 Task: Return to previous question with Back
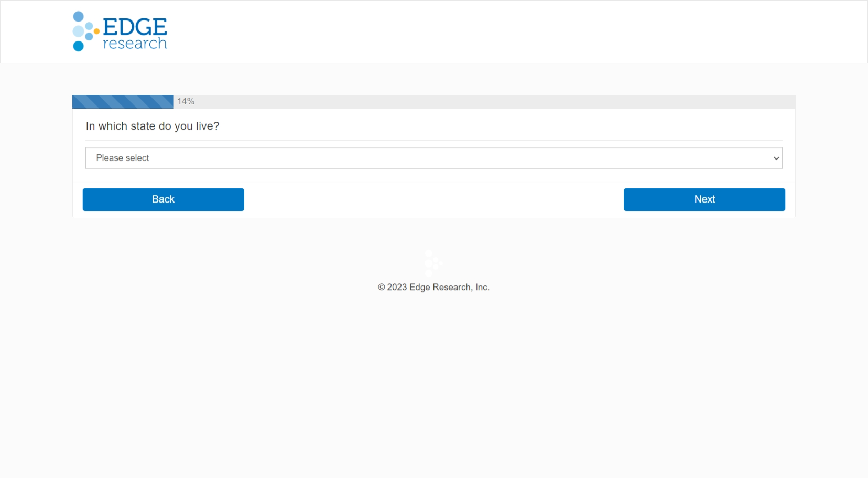coord(163,199)
